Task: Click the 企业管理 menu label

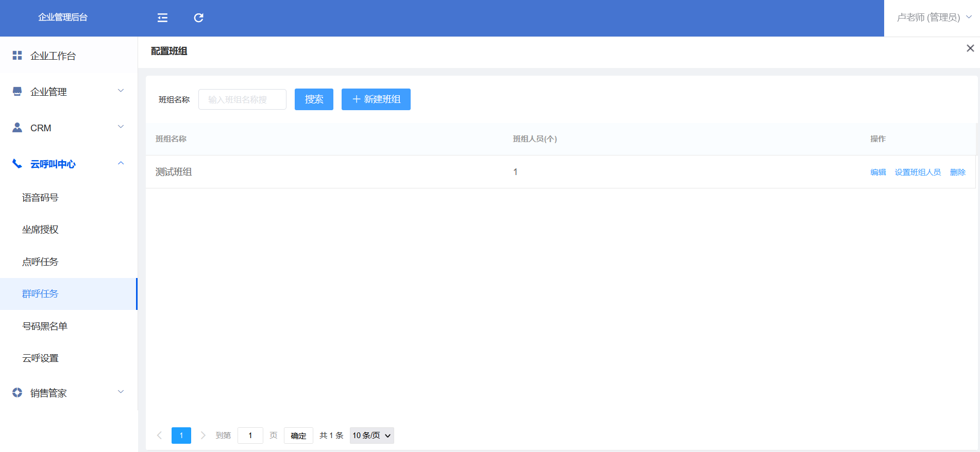Action: click(48, 92)
